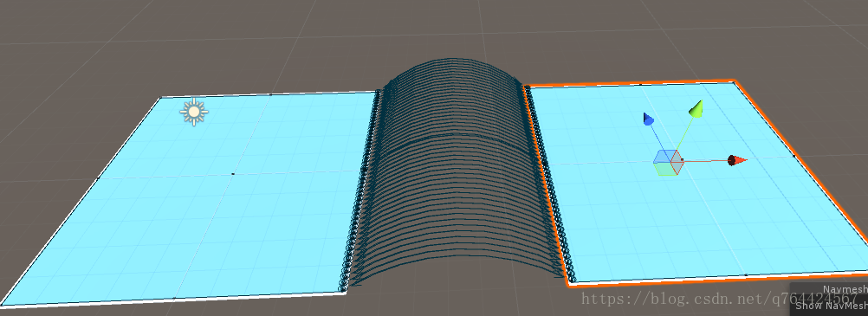Grab the green Y-axis arrow handle
The height and width of the screenshot is (316, 868).
point(696,108)
